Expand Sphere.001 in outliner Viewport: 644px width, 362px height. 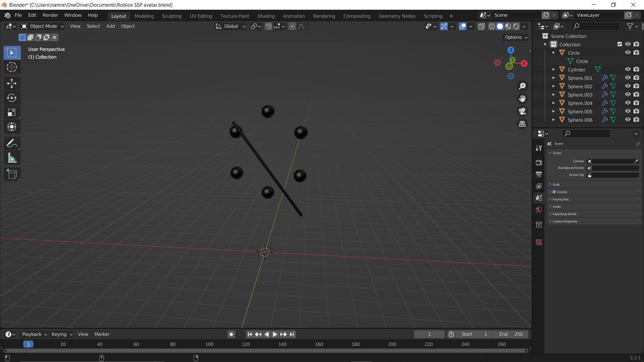coord(554,78)
